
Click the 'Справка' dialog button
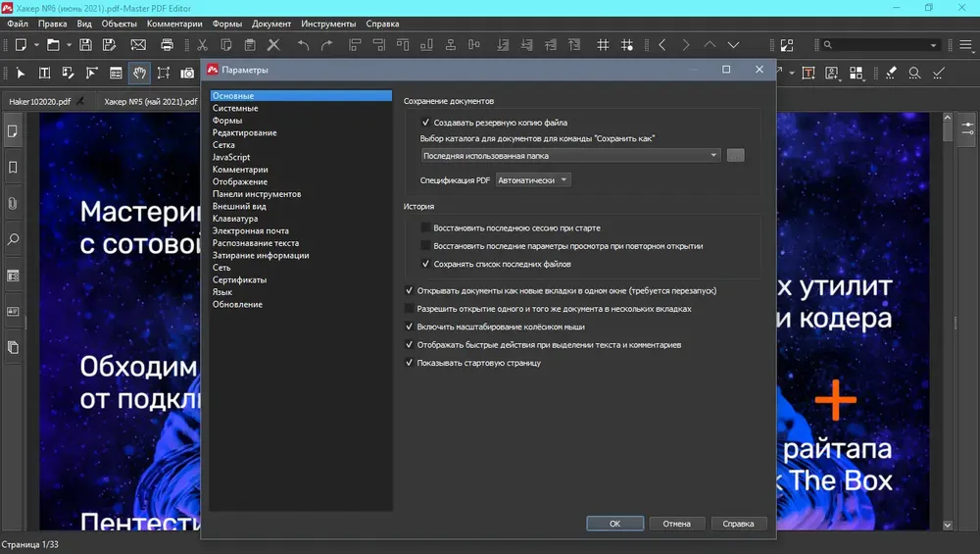point(738,524)
